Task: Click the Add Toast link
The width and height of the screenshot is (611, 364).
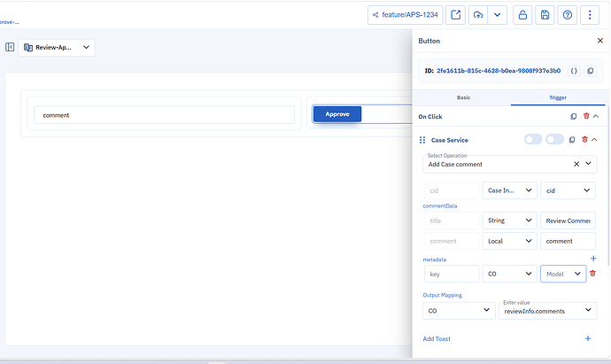Action: (x=437, y=338)
